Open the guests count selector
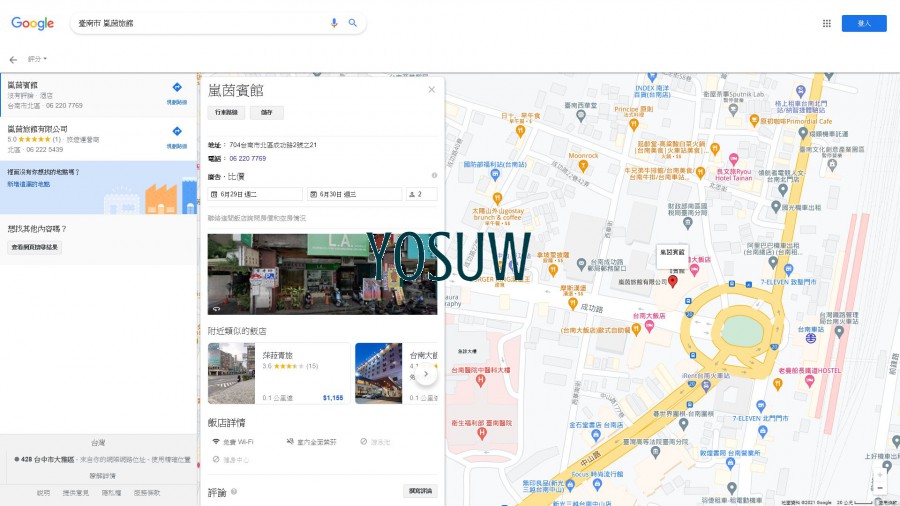 pos(421,194)
